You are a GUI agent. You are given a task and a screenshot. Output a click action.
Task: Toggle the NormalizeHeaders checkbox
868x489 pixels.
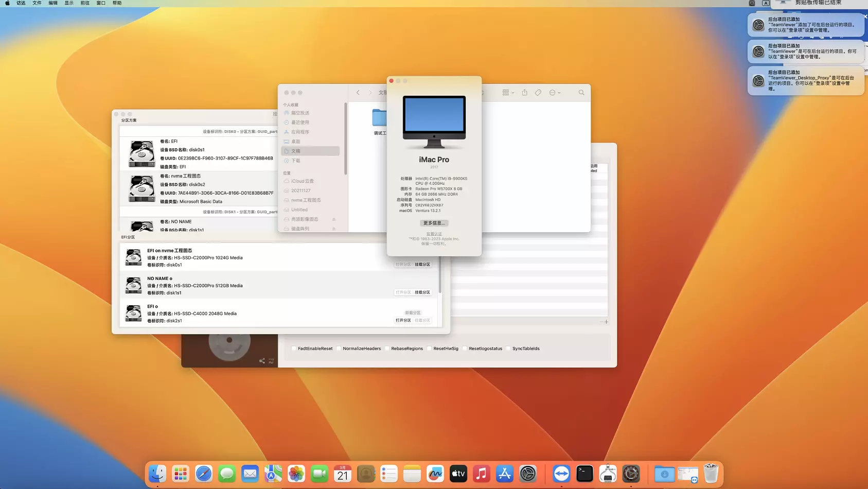(x=339, y=348)
